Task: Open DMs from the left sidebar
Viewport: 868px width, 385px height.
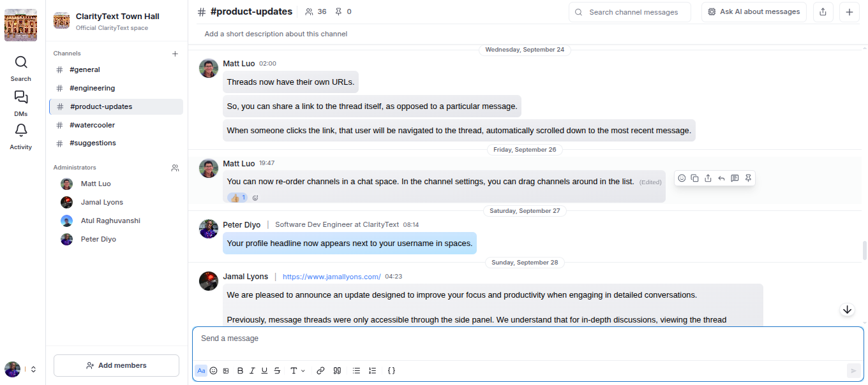Action: 20,102
